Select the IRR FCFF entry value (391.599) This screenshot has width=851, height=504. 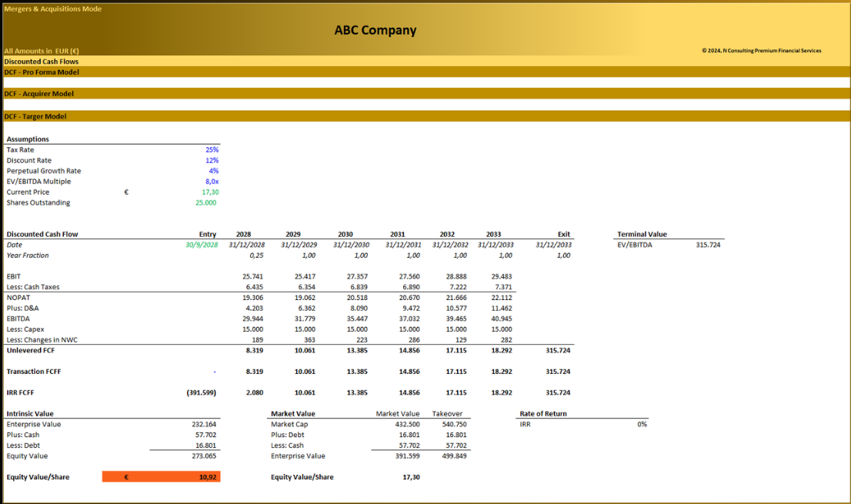pos(201,392)
